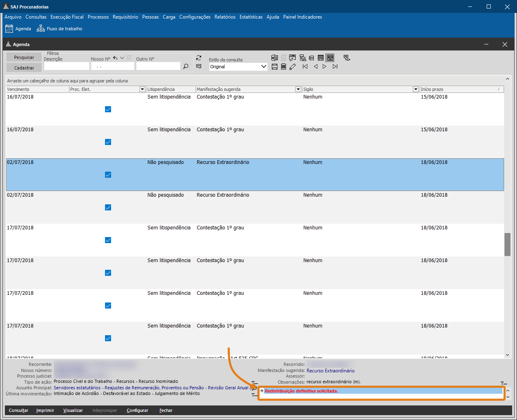The width and height of the screenshot is (517, 420).
Task: Click Configurar in the bottom bar
Action: click(137, 410)
